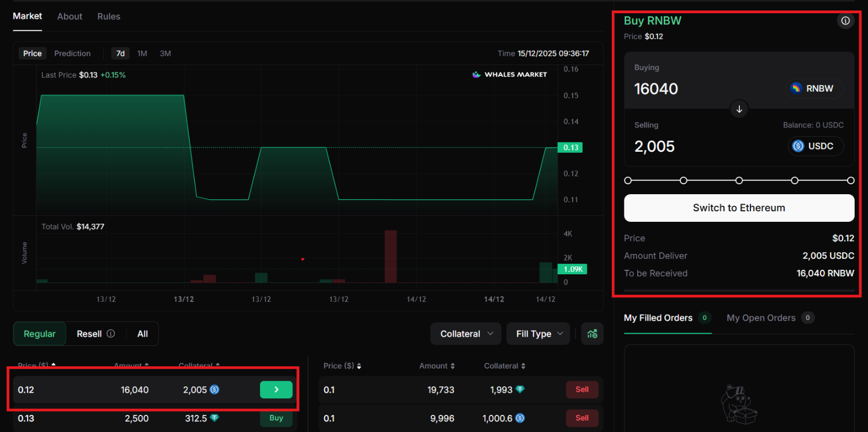Select the 1M chart timeframe
The width and height of the screenshot is (868, 432).
(x=142, y=54)
